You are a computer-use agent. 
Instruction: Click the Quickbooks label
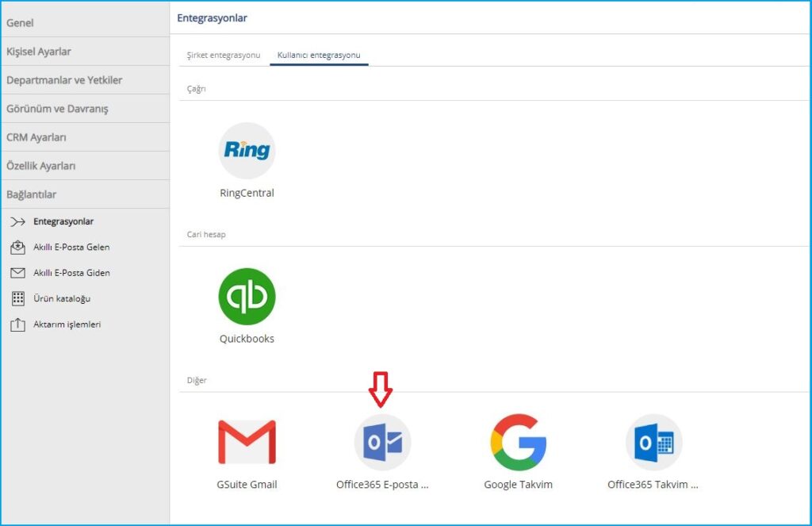click(247, 339)
